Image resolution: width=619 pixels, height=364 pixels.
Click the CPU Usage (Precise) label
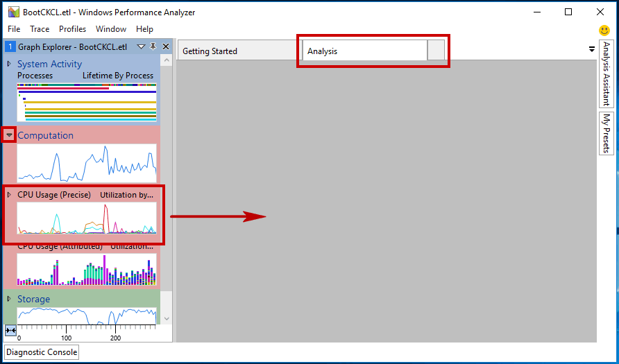54,195
